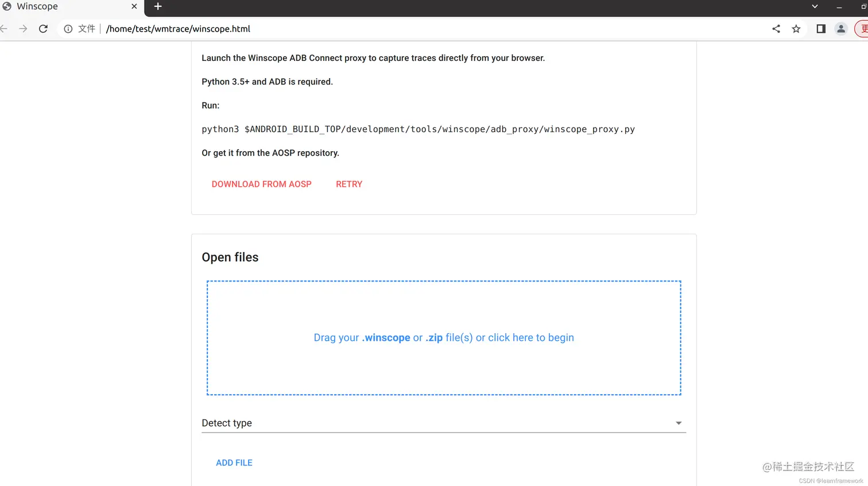Share this page via share icon

(776, 29)
